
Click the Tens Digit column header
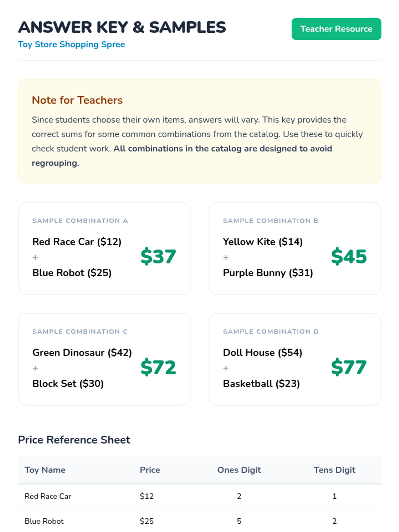pyautogui.click(x=334, y=470)
